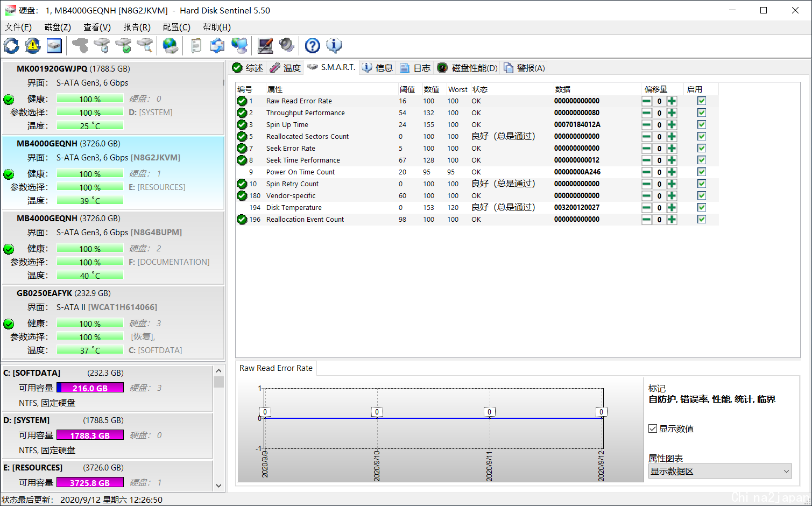The height and width of the screenshot is (506, 812).
Task: Switch to the 综述 overview tab
Action: [248, 68]
